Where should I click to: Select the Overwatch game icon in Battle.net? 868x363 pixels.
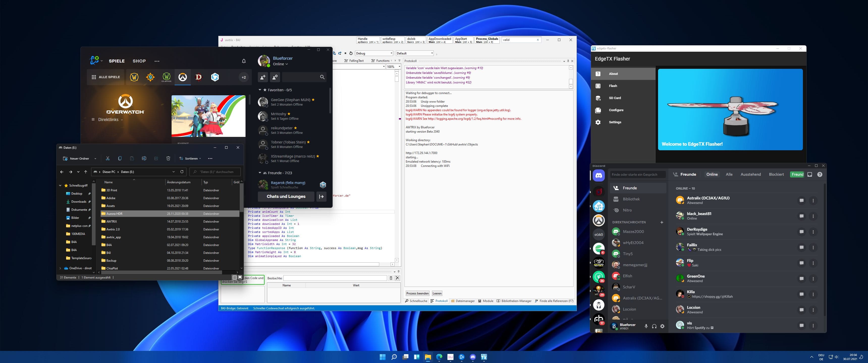[182, 77]
